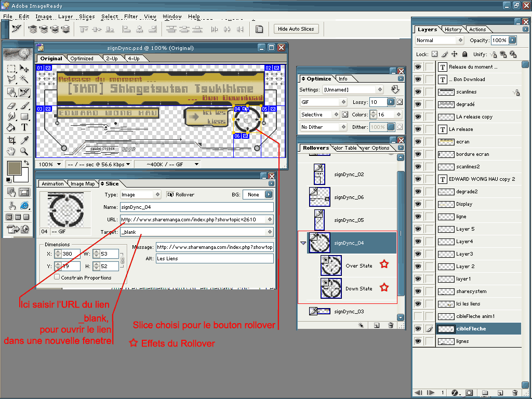This screenshot has width=532, height=399.
Task: Toggle visibility of ecran layer
Action: [418, 142]
